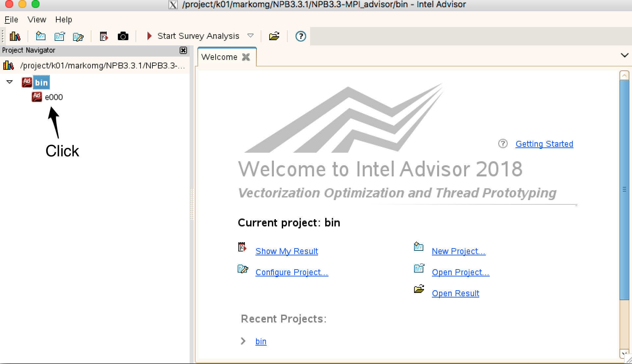
Task: Open the bin recent project link
Action: (261, 341)
